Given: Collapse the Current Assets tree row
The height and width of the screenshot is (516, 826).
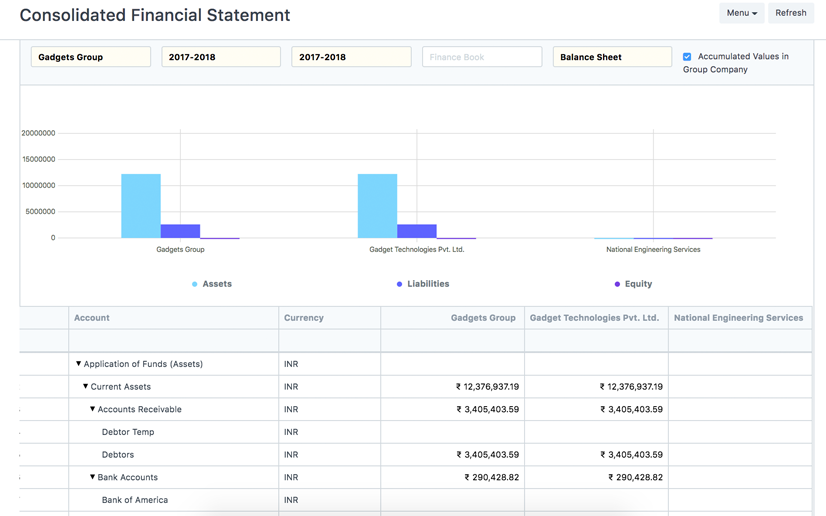Looking at the screenshot, I should pos(86,386).
